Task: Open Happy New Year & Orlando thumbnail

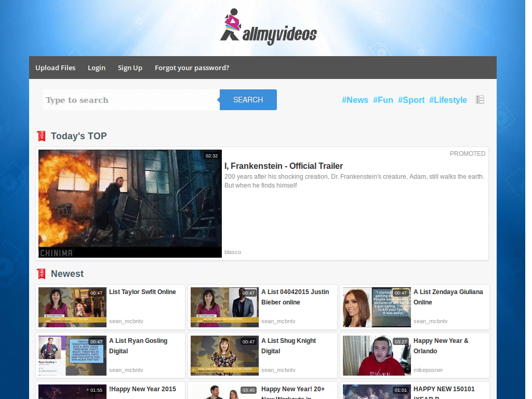Action: pyautogui.click(x=377, y=355)
